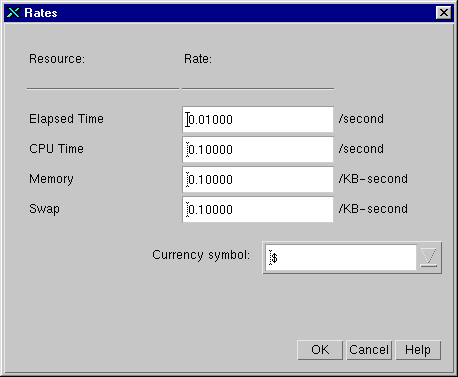Viewport: 458px width, 377px height.
Task: Dismiss changes using Cancel button
Action: click(369, 350)
